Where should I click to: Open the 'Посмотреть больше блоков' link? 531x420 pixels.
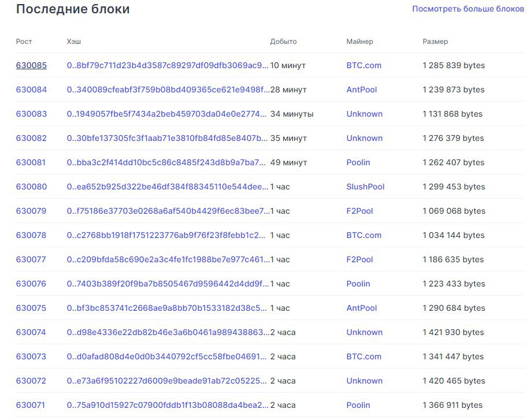(468, 9)
